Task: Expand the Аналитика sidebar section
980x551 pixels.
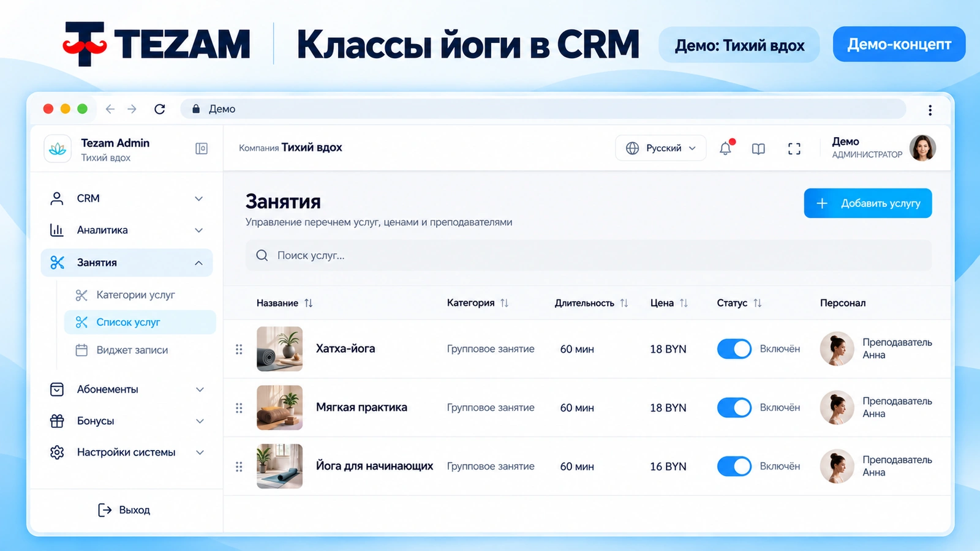Action: (x=127, y=230)
